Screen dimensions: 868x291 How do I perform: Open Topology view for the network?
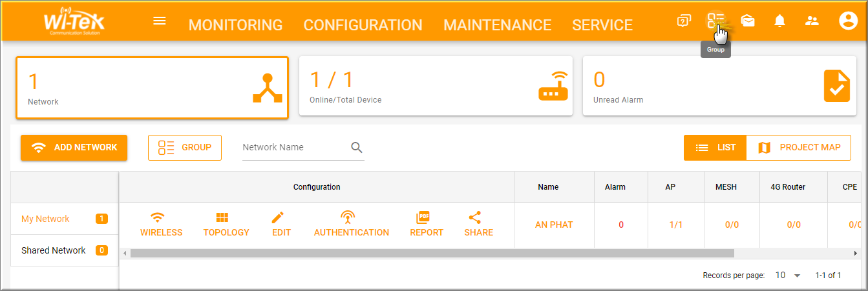(x=226, y=225)
